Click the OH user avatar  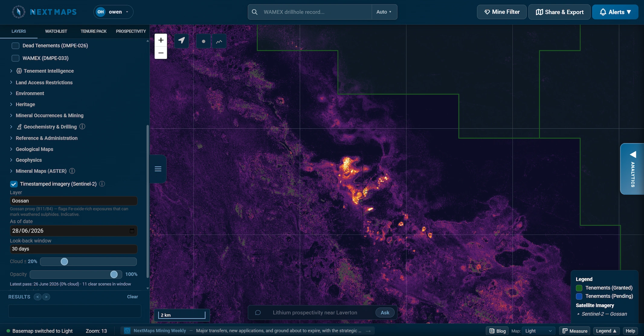pyautogui.click(x=101, y=12)
